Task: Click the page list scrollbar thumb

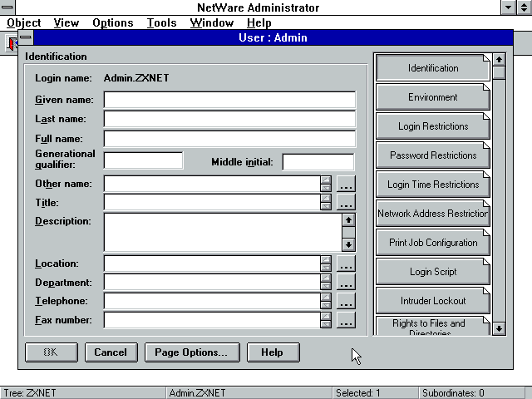Action: 499,72
